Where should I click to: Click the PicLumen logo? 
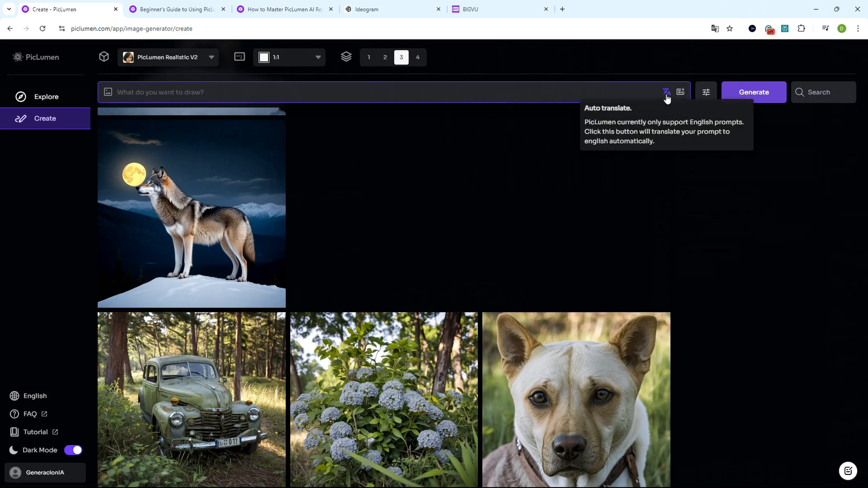[36, 57]
